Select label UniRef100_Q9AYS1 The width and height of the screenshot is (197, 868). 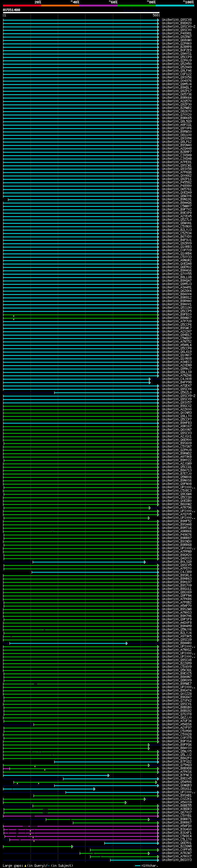pos(177,54)
